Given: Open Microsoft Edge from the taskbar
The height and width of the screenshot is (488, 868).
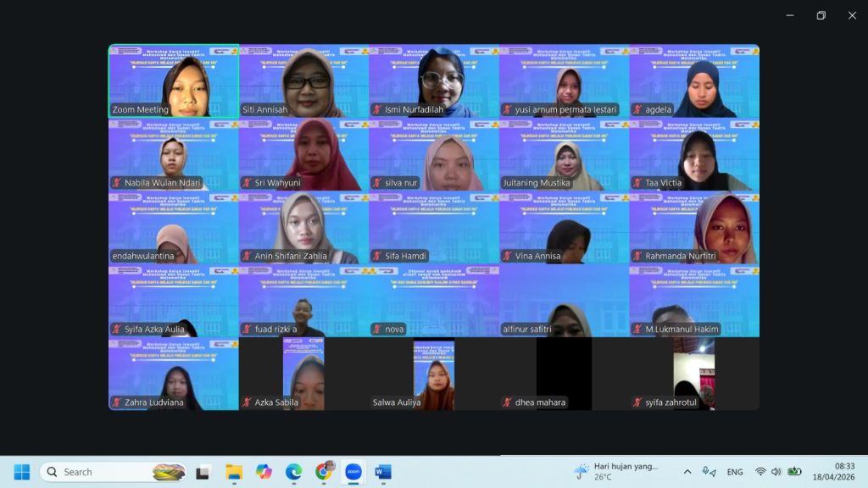Looking at the screenshot, I should click(x=293, y=472).
